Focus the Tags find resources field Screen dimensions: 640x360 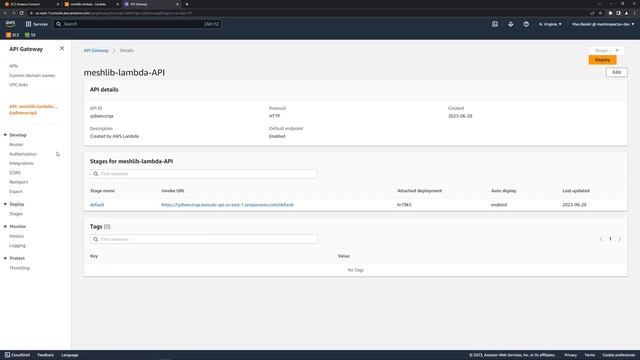click(x=204, y=239)
